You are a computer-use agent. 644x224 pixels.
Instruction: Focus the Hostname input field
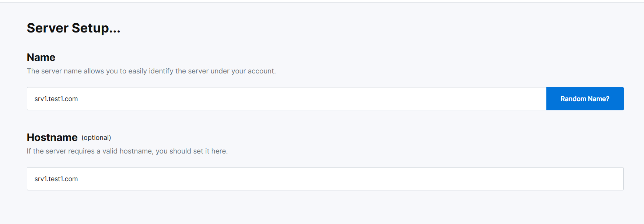[x=325, y=179]
